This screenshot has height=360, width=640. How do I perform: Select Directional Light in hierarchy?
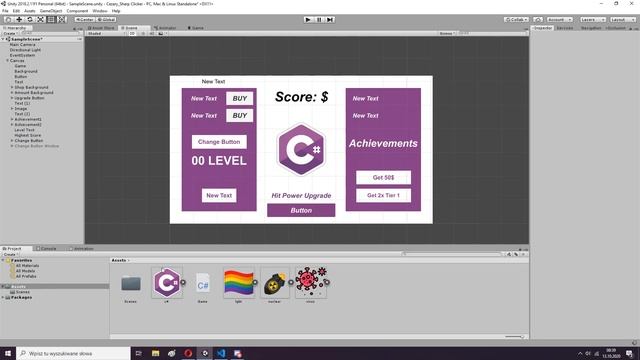25,50
